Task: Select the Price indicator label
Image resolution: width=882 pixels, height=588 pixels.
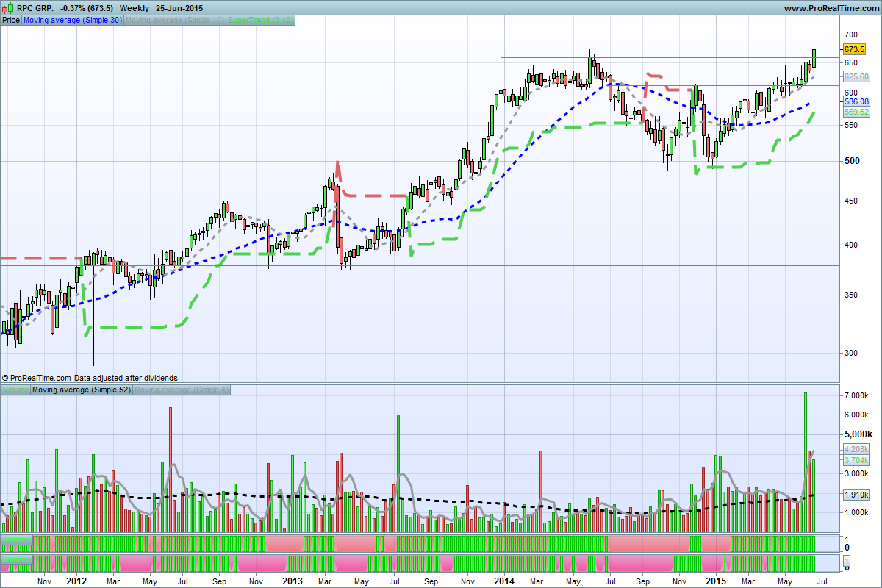Action: pyautogui.click(x=11, y=21)
